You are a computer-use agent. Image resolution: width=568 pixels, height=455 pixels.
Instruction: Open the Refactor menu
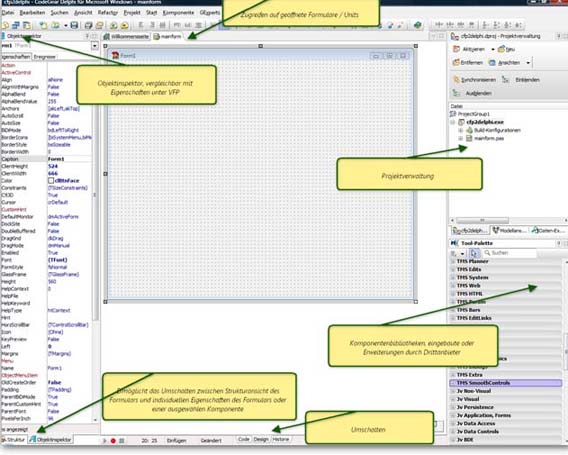pos(108,13)
